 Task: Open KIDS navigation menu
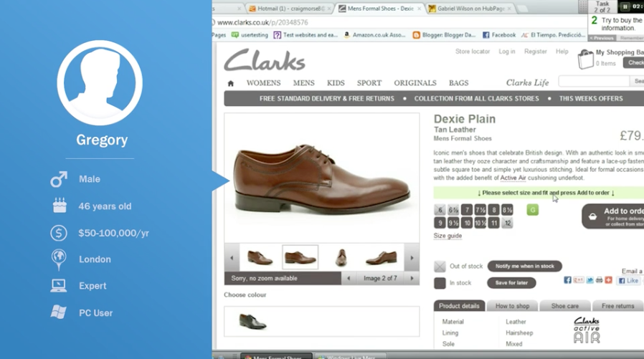336,83
